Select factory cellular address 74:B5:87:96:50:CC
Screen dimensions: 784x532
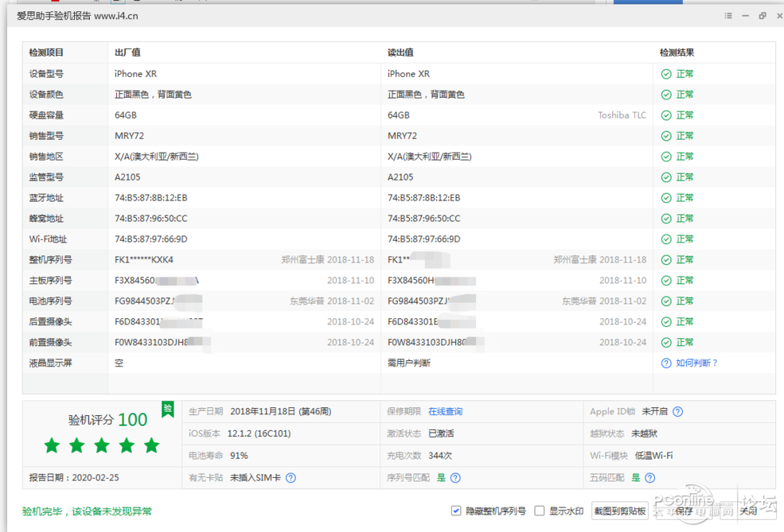point(151,219)
